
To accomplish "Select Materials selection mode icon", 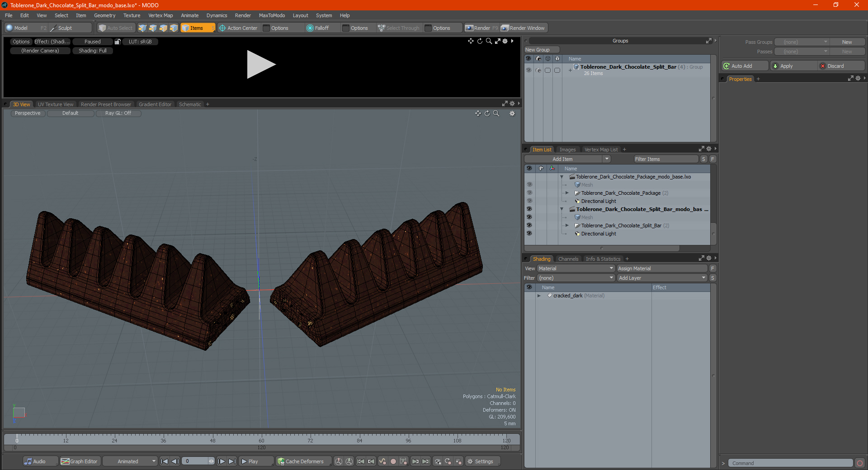I will 174,28.
